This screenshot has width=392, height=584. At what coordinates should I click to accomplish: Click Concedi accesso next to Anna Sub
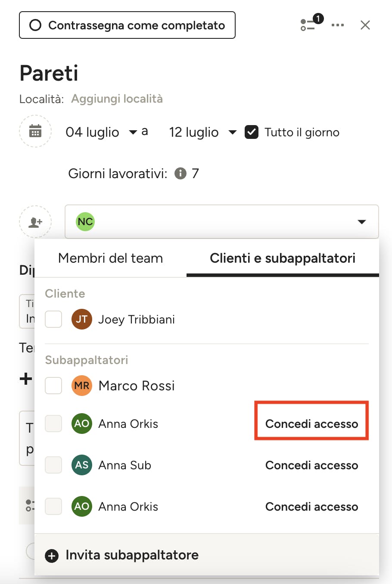pyautogui.click(x=311, y=465)
